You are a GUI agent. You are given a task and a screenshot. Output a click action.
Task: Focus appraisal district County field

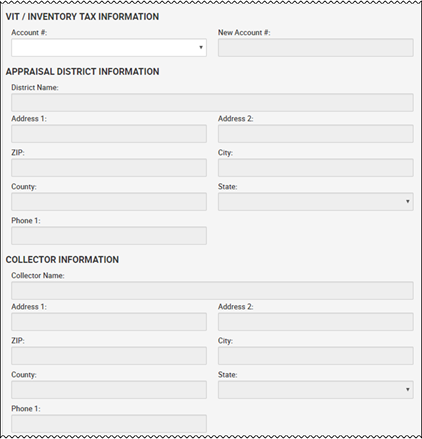point(109,202)
